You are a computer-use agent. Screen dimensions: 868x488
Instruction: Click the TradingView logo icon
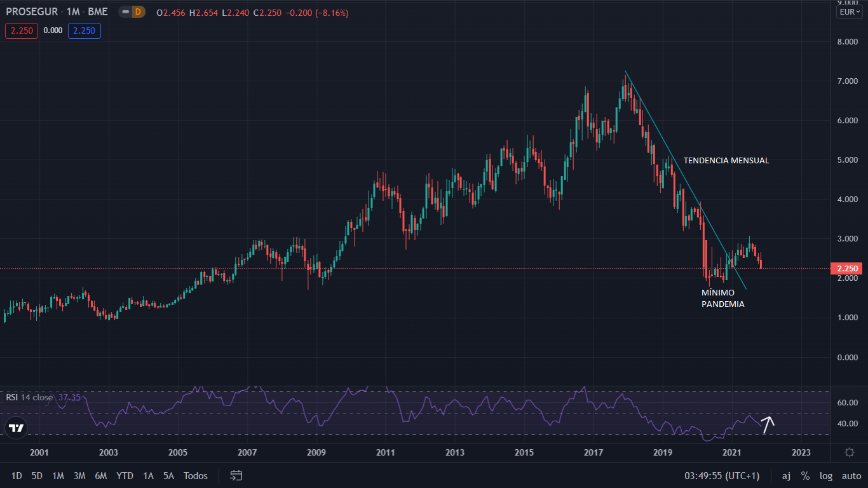point(17,428)
